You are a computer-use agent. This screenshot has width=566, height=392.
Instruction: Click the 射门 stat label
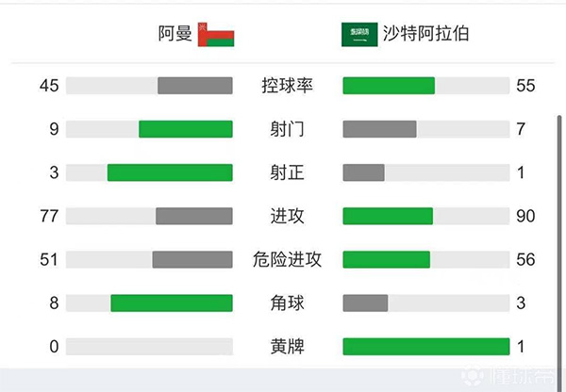(287, 129)
